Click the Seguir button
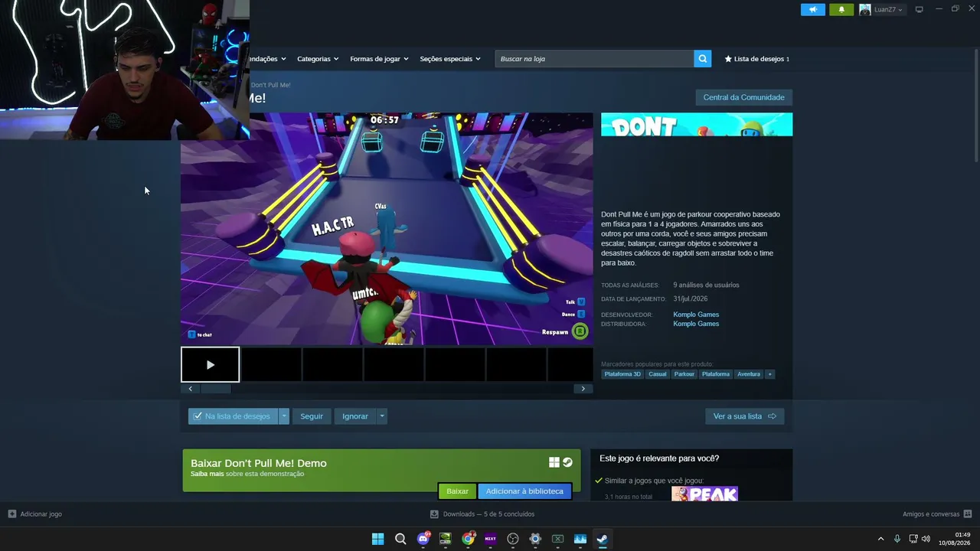This screenshot has width=980, height=551. 312,416
